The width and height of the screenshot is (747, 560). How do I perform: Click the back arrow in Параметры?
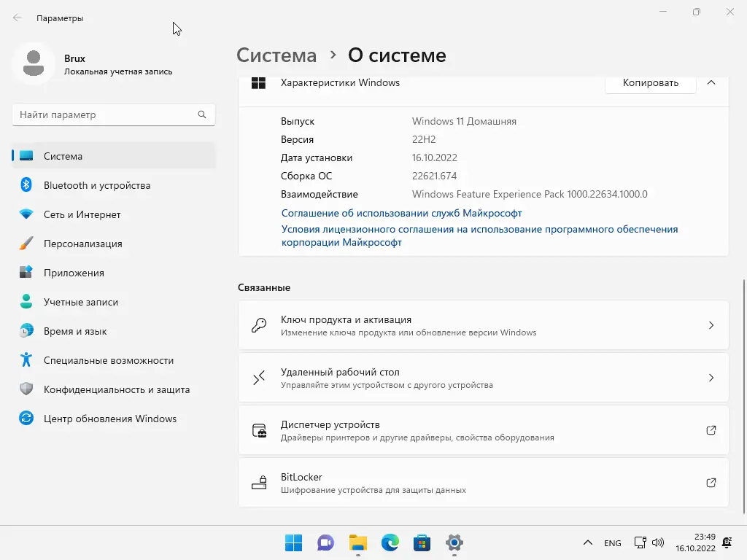[x=17, y=17]
